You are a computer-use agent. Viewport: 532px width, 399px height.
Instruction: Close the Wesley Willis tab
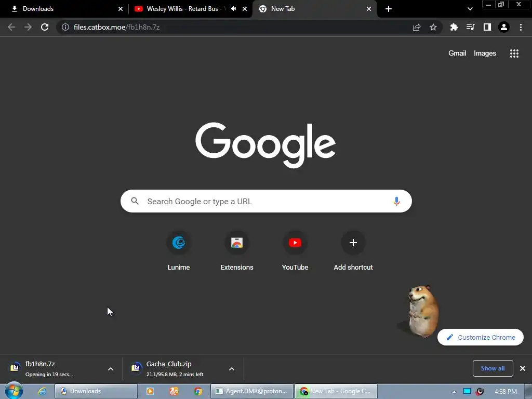pos(245,9)
